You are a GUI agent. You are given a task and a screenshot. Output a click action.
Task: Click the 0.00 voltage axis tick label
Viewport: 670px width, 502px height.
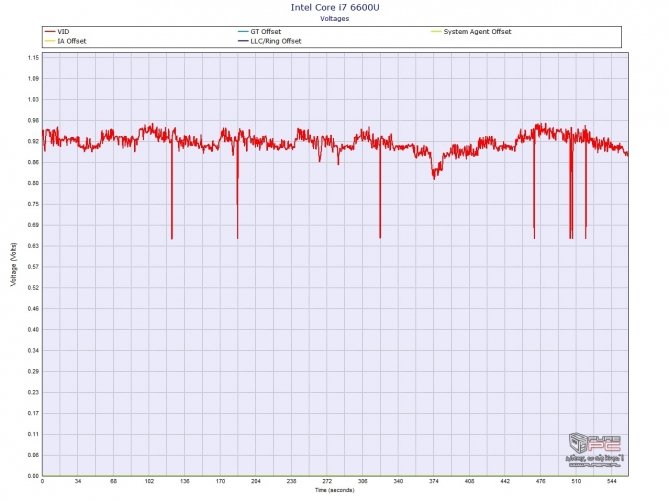33,476
